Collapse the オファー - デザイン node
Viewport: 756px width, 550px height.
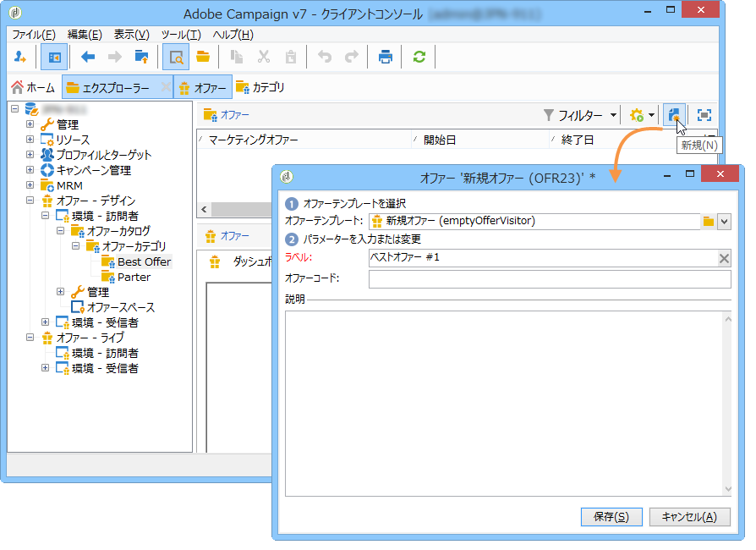point(30,201)
